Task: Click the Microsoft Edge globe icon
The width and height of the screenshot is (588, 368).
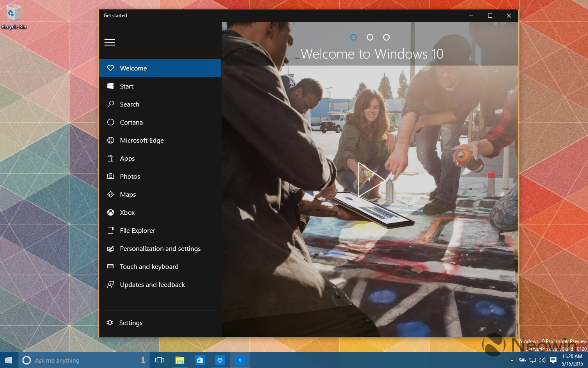Action: (111, 140)
